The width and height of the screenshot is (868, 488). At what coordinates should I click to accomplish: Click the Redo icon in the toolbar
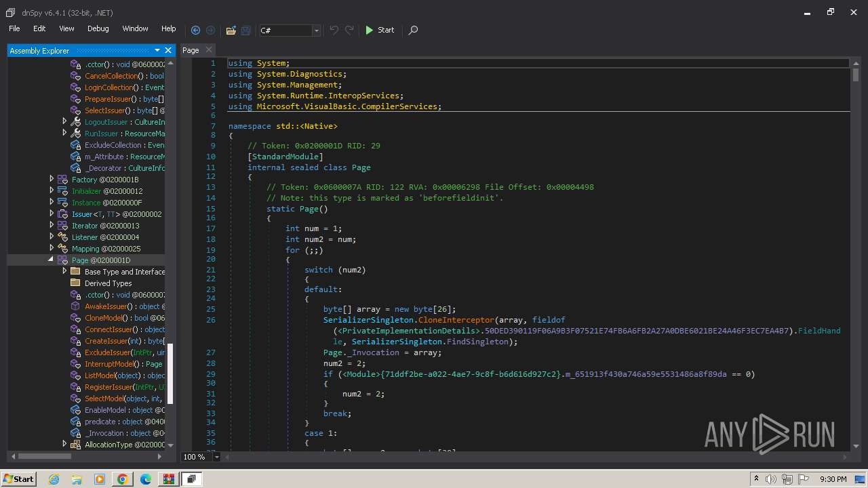tap(349, 30)
